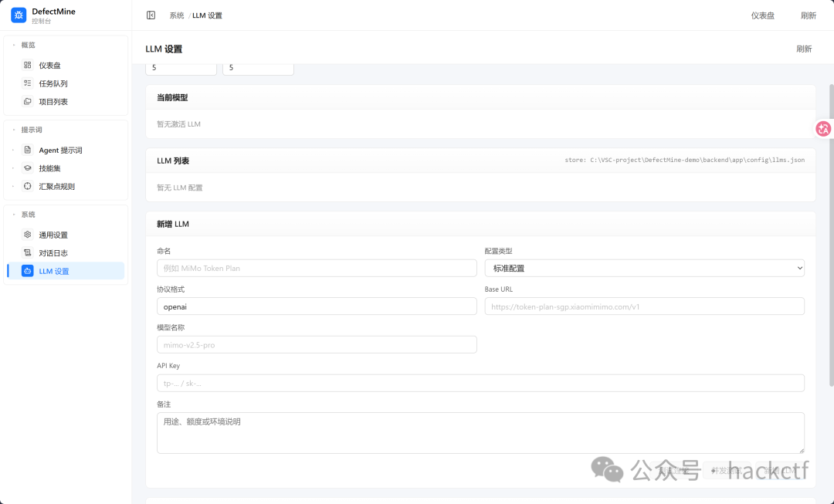Viewport: 834px width, 504px height.
Task: Click the 系统 breadcrumb link
Action: pyautogui.click(x=177, y=15)
